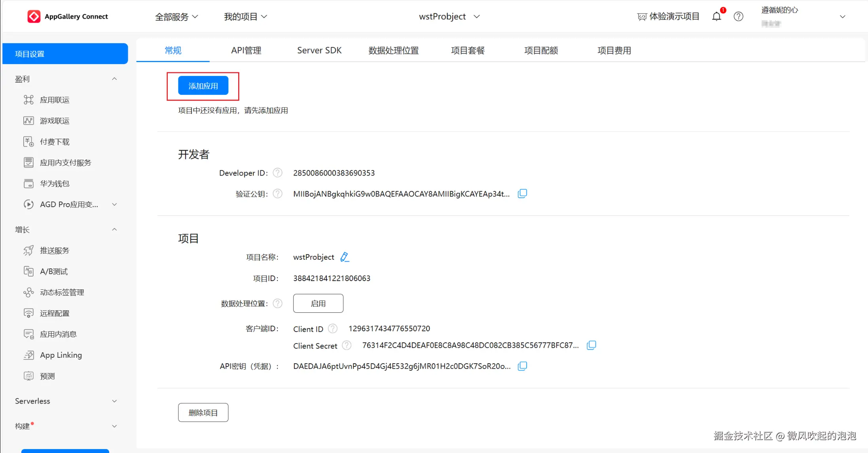The height and width of the screenshot is (453, 868).
Task: Copy the API key credential
Action: click(x=522, y=366)
